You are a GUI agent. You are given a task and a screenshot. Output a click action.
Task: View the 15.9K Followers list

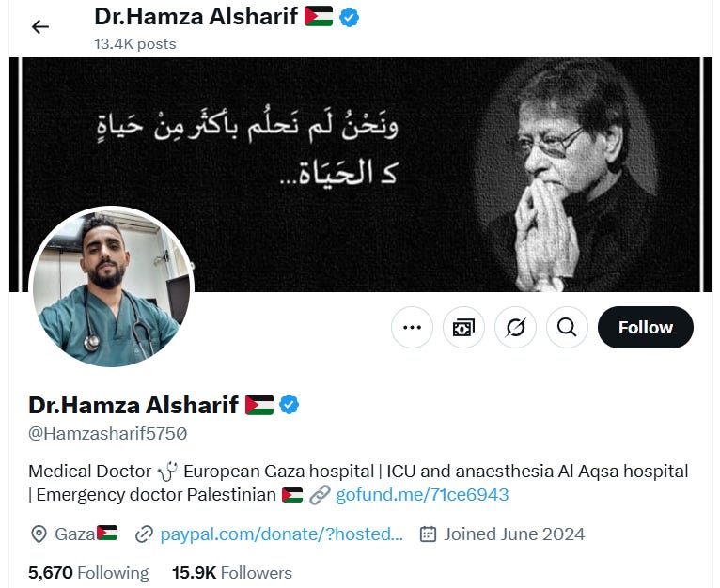click(232, 573)
